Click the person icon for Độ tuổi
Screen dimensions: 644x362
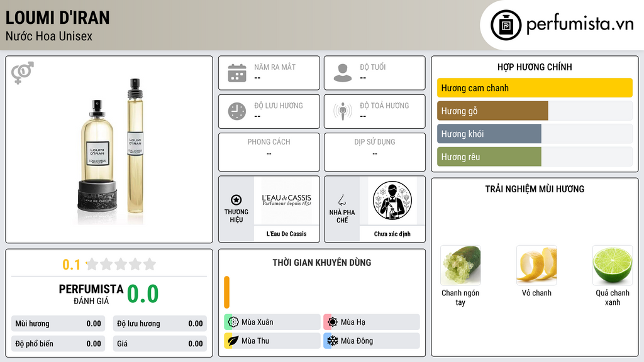coord(343,73)
